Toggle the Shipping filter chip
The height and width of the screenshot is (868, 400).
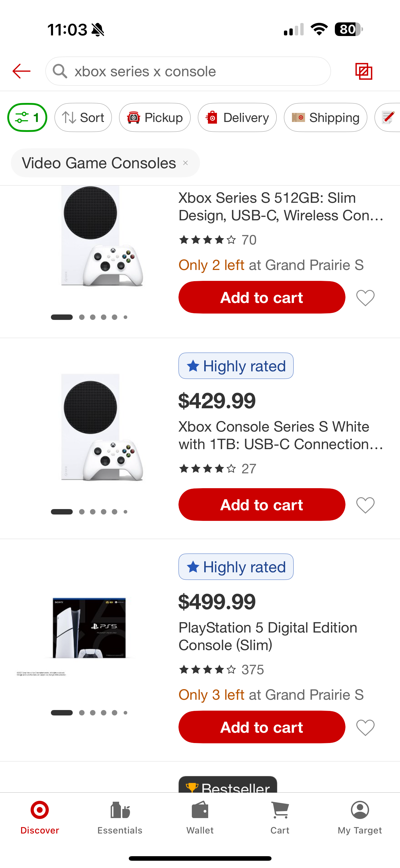pyautogui.click(x=325, y=118)
